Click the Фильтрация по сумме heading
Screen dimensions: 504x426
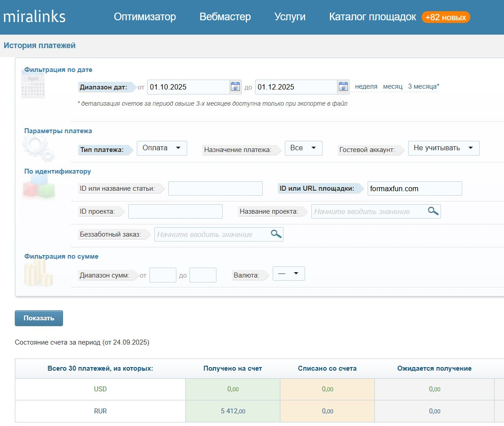point(61,256)
